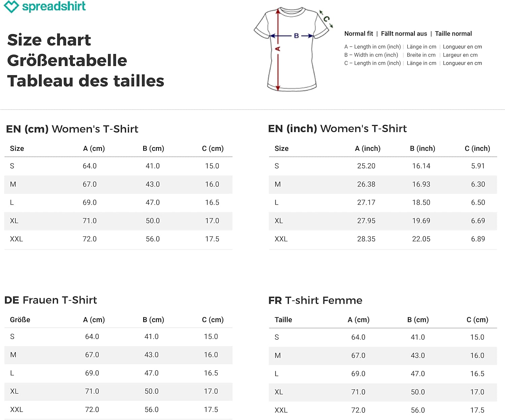Viewport: 505px width, 420px height.
Task: Click the spreadshirt heart logo icon
Action: (11, 7)
